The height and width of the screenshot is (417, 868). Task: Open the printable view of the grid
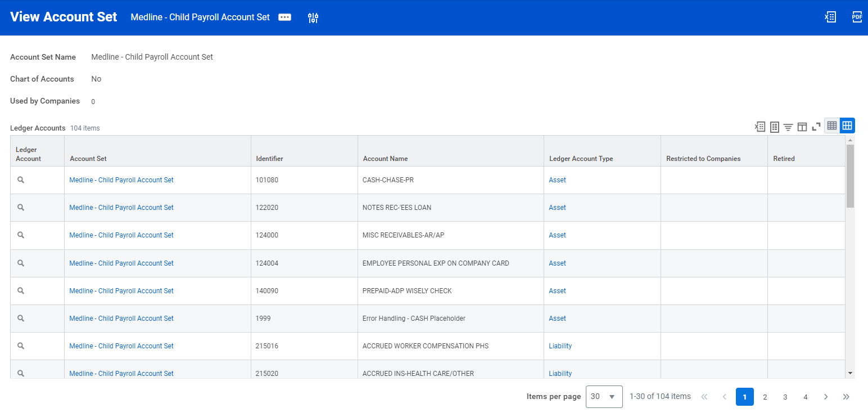click(774, 126)
